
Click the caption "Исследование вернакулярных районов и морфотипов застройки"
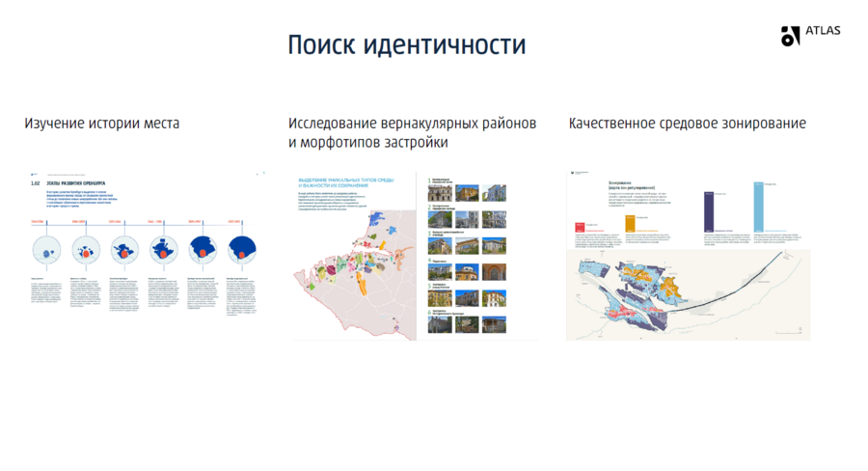[x=413, y=132]
